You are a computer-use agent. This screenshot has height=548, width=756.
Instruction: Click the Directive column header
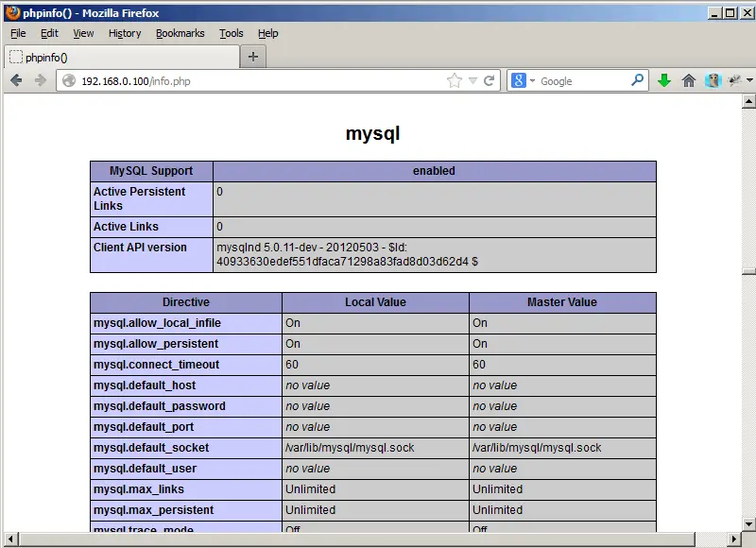point(186,302)
